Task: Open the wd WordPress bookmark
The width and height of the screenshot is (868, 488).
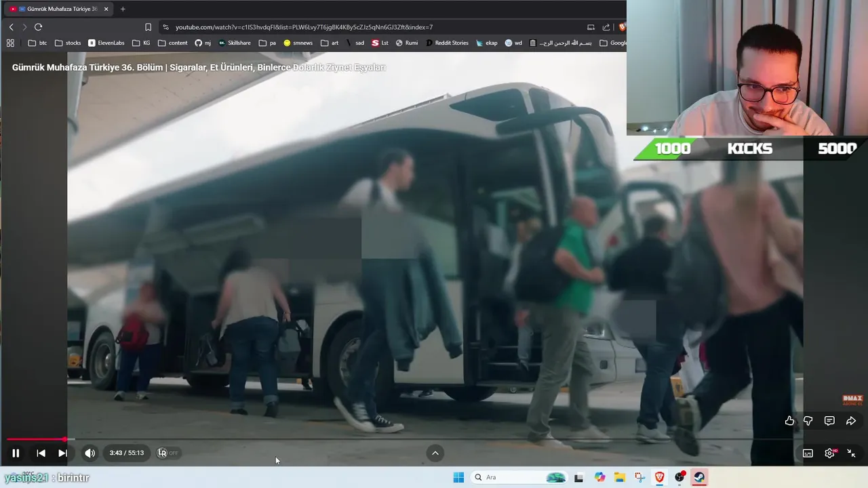Action: click(x=513, y=43)
